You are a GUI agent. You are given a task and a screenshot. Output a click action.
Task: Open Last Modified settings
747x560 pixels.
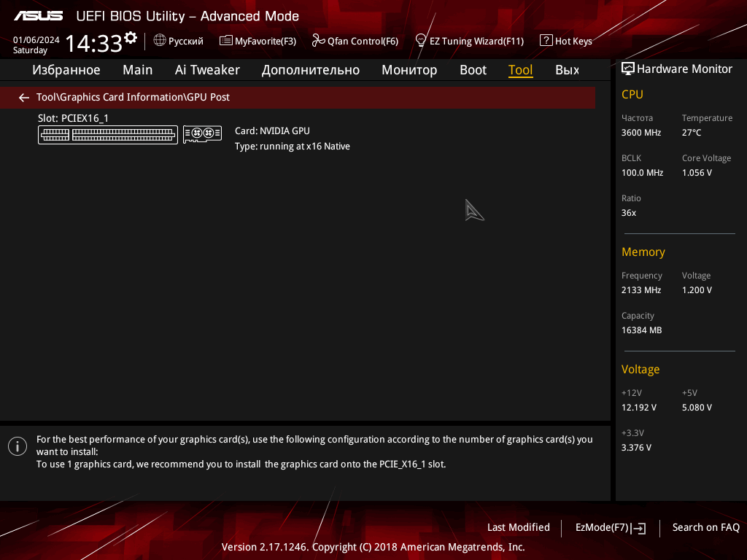coord(519,528)
